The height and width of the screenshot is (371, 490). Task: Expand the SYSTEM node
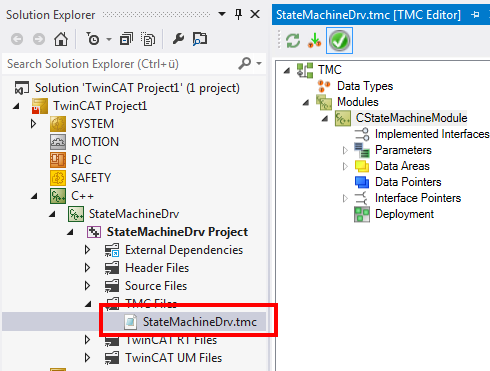pyautogui.click(x=33, y=124)
